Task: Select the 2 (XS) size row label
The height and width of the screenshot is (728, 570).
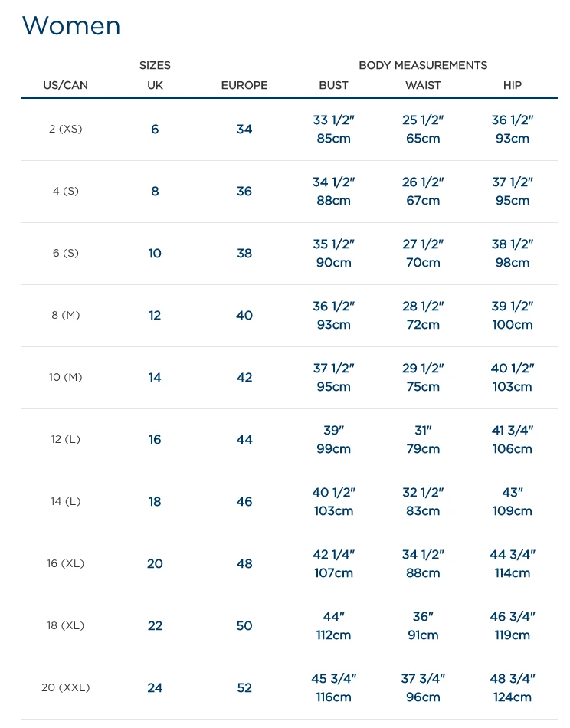Action: point(65,129)
